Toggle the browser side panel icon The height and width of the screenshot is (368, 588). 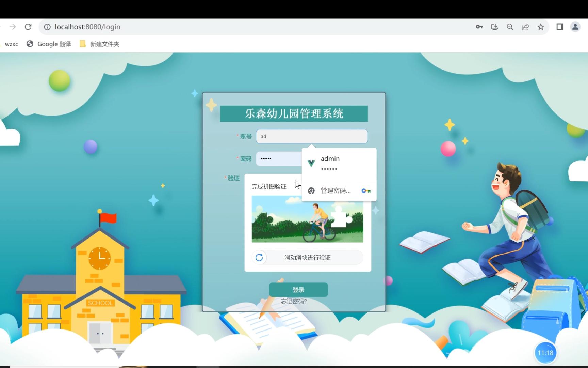(559, 27)
